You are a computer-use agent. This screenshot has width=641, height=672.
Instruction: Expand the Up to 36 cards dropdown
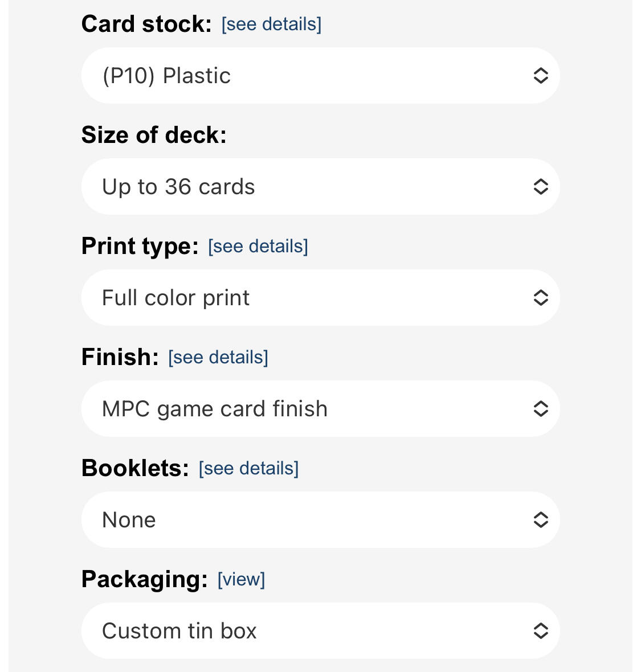pos(320,187)
